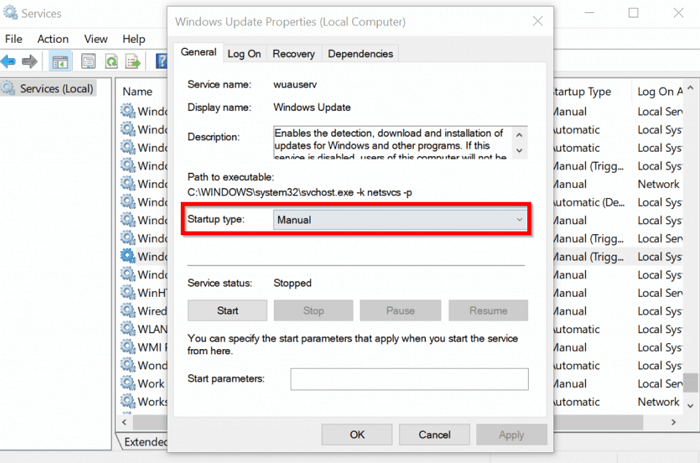Open the File menu
Screen dimensions: 700x463
click(x=13, y=39)
